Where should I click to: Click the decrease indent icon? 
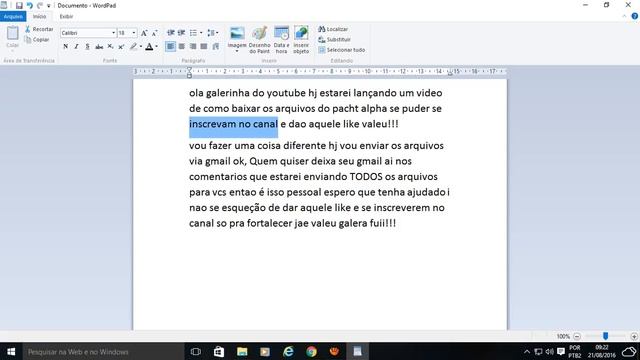point(171,33)
